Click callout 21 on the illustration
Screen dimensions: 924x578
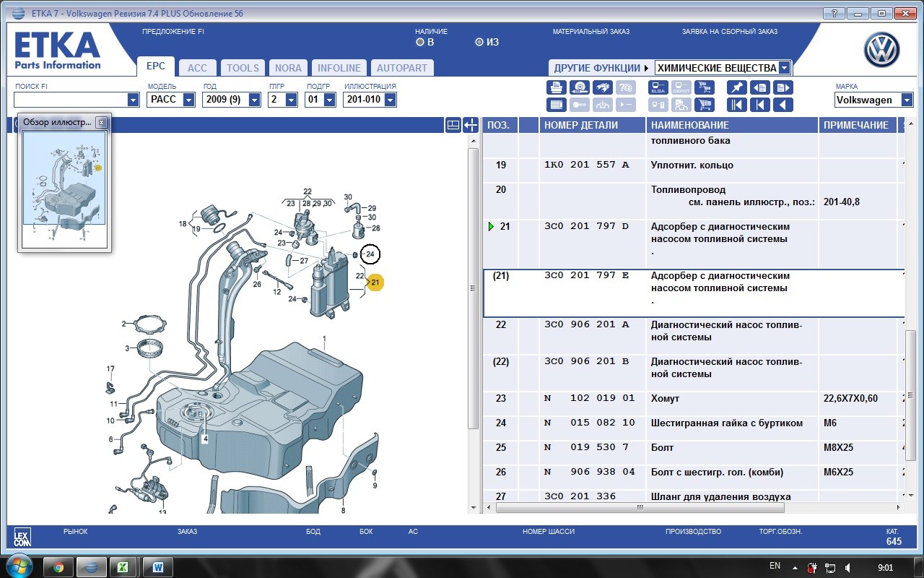point(375,282)
